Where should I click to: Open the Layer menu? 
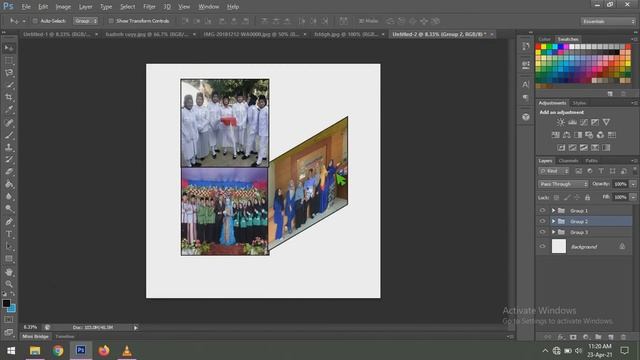pos(85,7)
